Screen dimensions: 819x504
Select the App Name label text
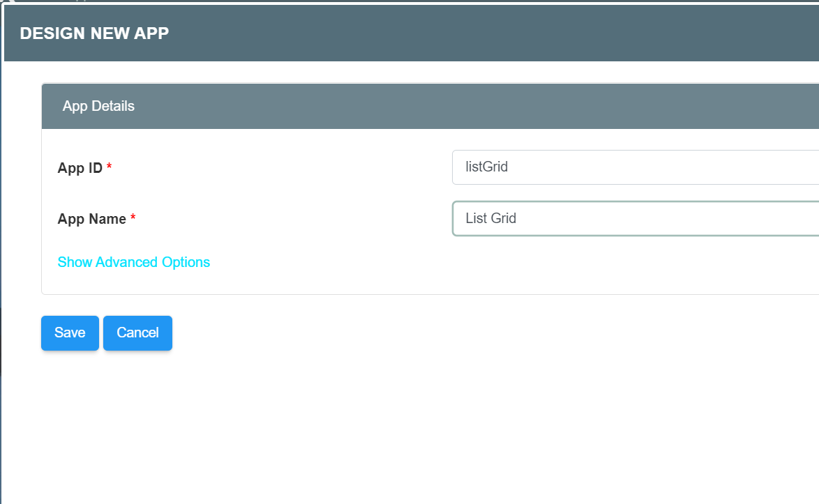coord(92,219)
